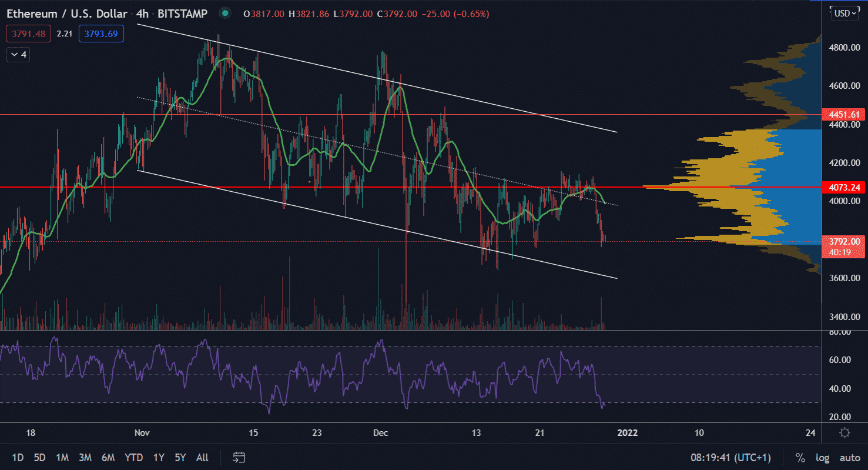The width and height of the screenshot is (868, 470).
Task: Select the 1D time range
Action: point(18,457)
